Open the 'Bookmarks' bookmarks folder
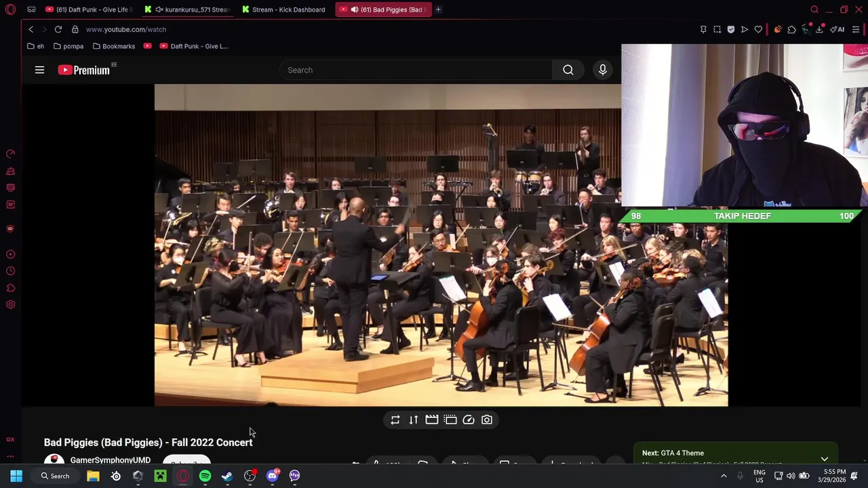The width and height of the screenshot is (868, 488). [113, 46]
